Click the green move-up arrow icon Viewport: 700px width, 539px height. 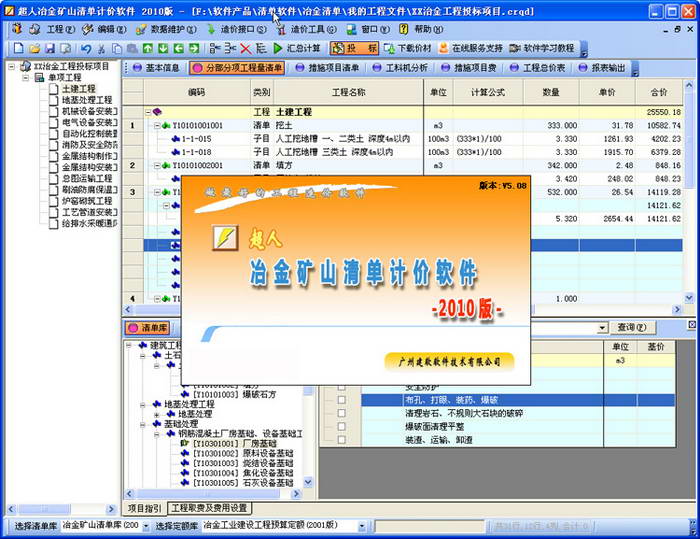click(x=148, y=48)
